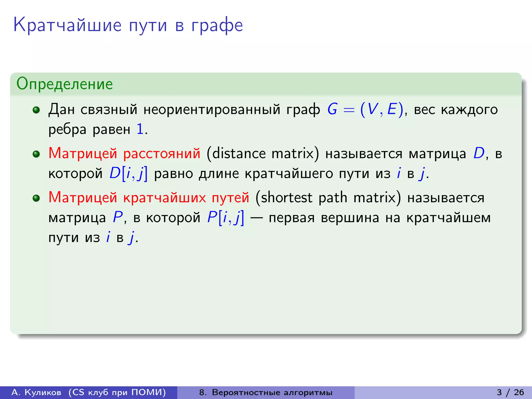Click the slide title 'Кратчайшие пути в графе'
The width and height of the screenshot is (532, 399).
click(128, 25)
